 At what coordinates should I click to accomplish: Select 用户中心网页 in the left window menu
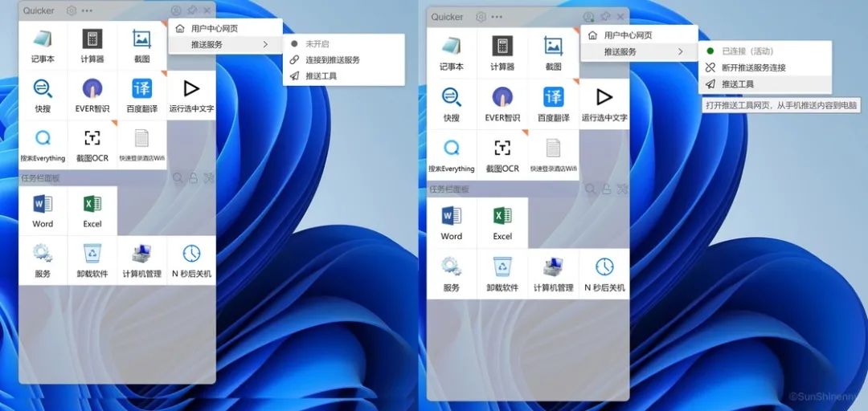[x=226, y=28]
